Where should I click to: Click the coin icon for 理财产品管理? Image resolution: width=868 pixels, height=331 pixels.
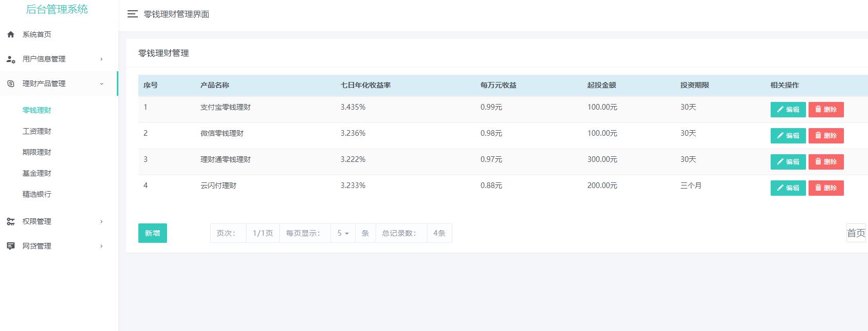pyautogui.click(x=11, y=84)
